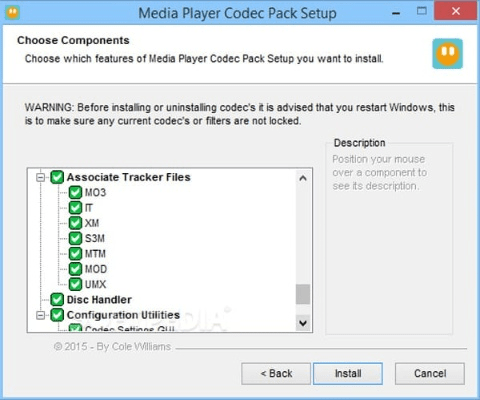Disable the XM file association checkbox
Screen dimensions: 480x400
pyautogui.click(x=75, y=223)
